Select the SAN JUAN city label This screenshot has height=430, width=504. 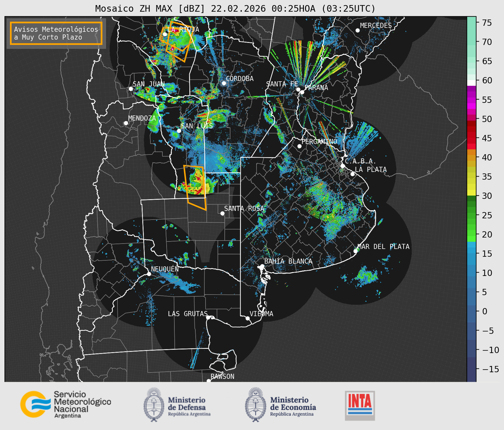[x=148, y=84]
